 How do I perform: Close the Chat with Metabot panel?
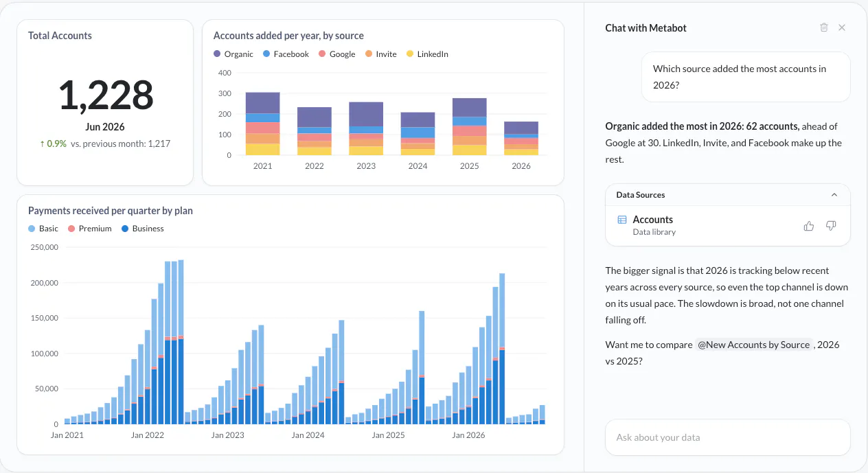click(x=842, y=27)
